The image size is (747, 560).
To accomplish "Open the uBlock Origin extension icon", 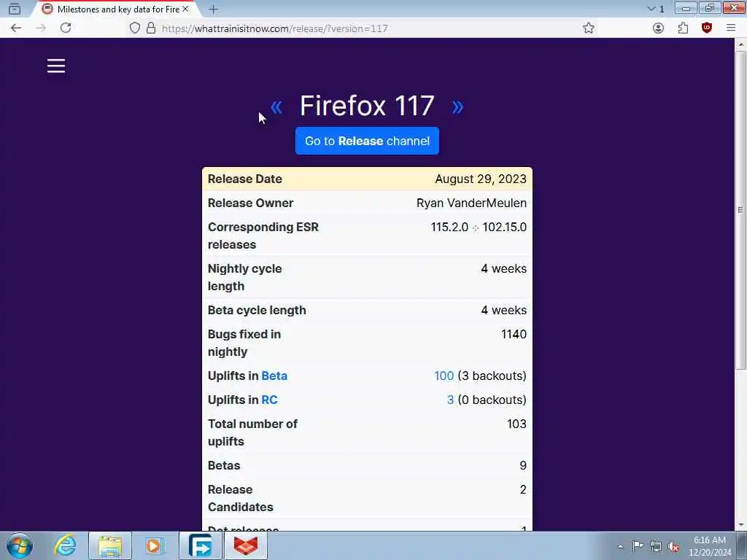I will pos(707,28).
